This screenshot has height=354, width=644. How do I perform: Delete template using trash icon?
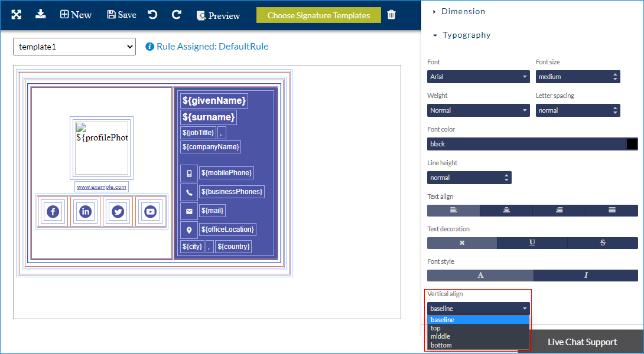pos(391,15)
